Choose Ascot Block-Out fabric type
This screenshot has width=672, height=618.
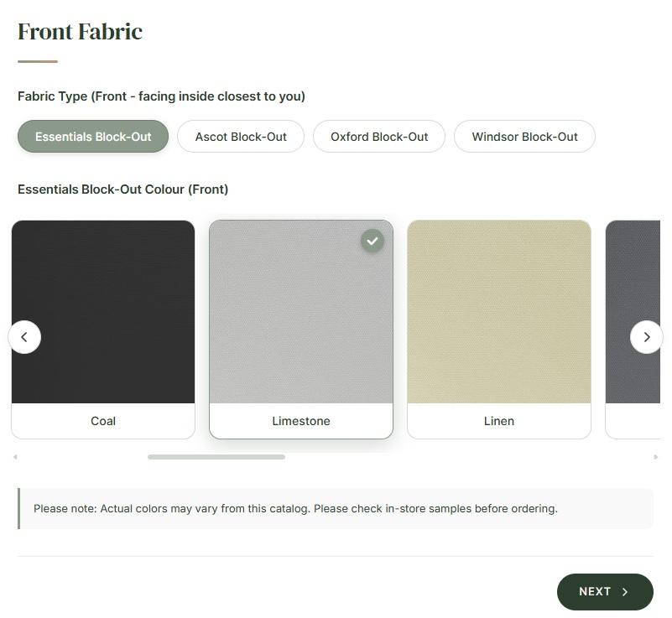tap(241, 136)
